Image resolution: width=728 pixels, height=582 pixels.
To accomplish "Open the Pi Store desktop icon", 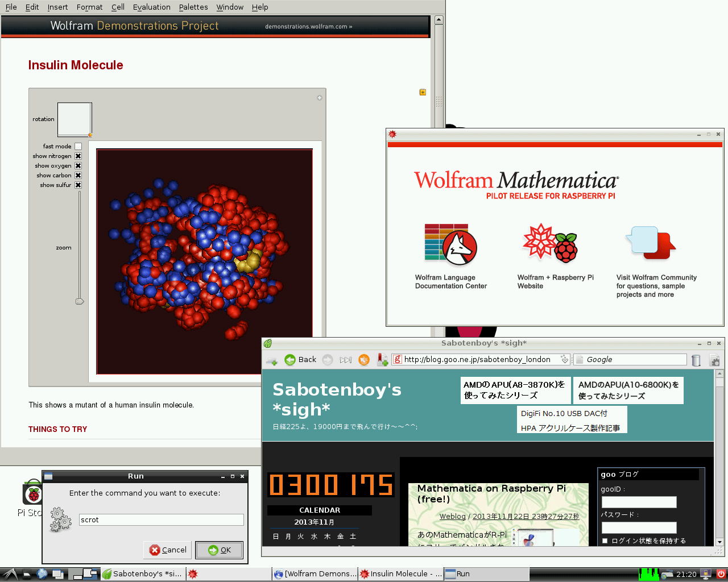I will tap(33, 493).
